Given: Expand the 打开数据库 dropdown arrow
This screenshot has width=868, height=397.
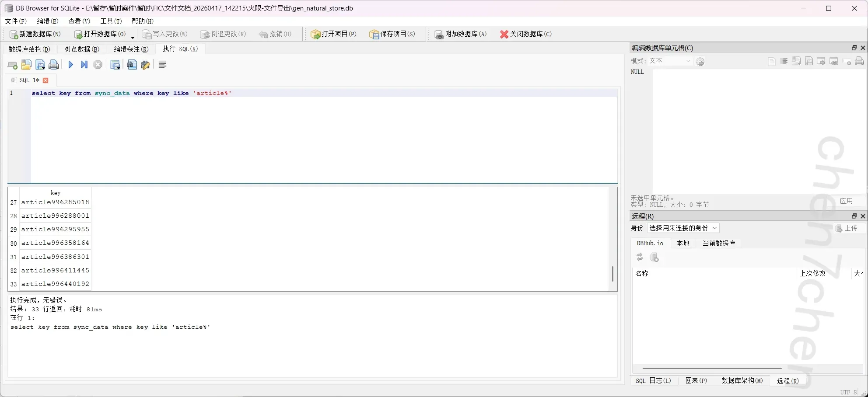Looking at the screenshot, I should coord(133,37).
